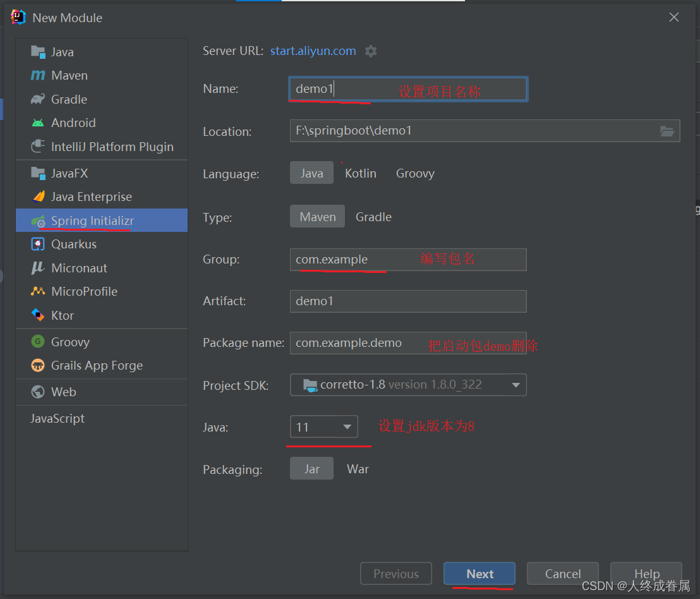
Task: Select Micronaut label in the sidebar
Action: pyautogui.click(x=79, y=268)
